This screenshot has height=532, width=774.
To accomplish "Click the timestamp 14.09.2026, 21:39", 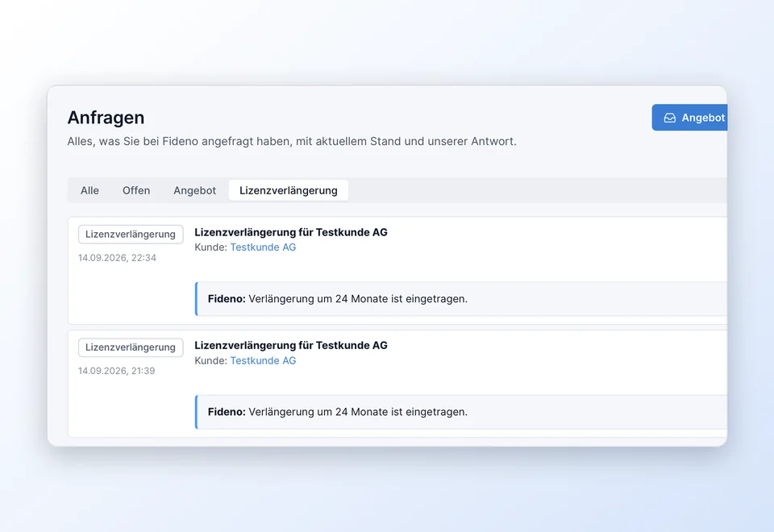I will click(x=116, y=371).
